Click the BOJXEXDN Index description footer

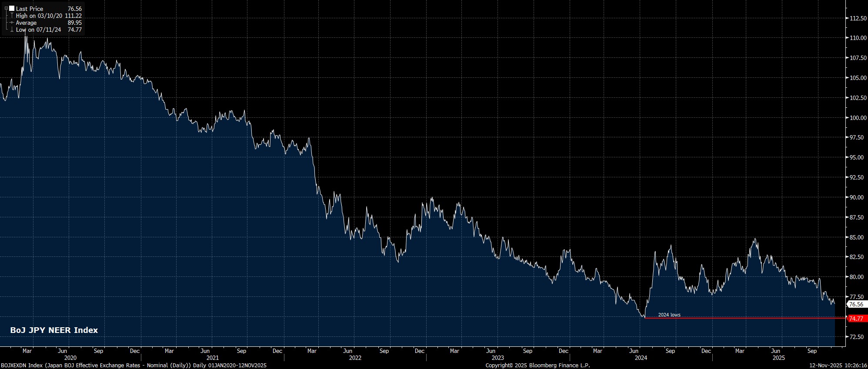(134, 366)
